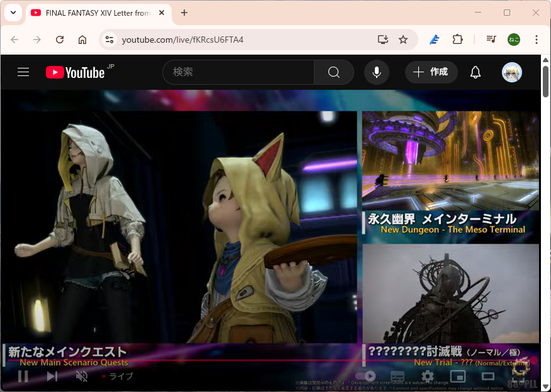Switch the video to miniplayer
The image size is (551, 392).
coord(458,376)
